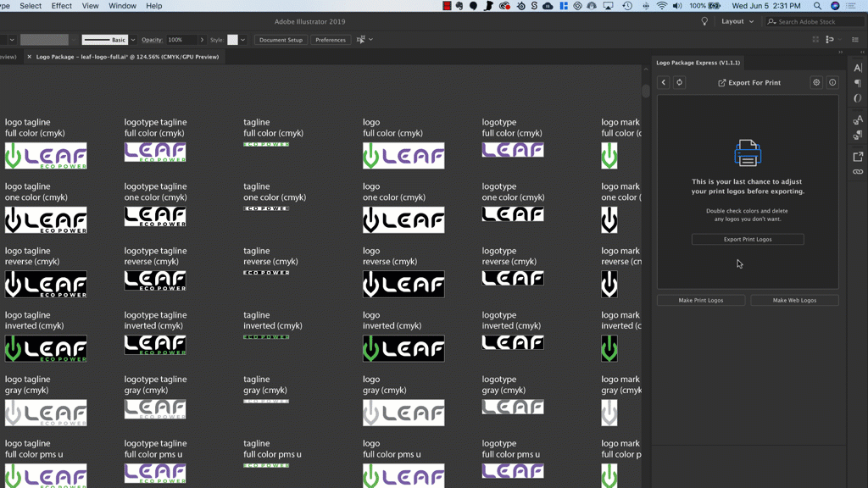Expand the align-to options arrow
The width and height of the screenshot is (868, 488).
371,39
